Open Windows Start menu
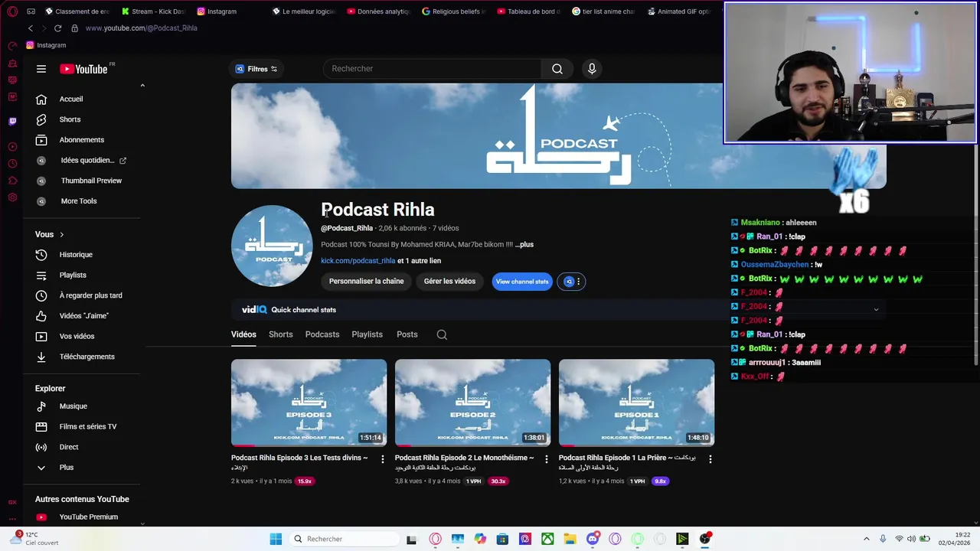Viewport: 980px width, 551px height. 276,539
